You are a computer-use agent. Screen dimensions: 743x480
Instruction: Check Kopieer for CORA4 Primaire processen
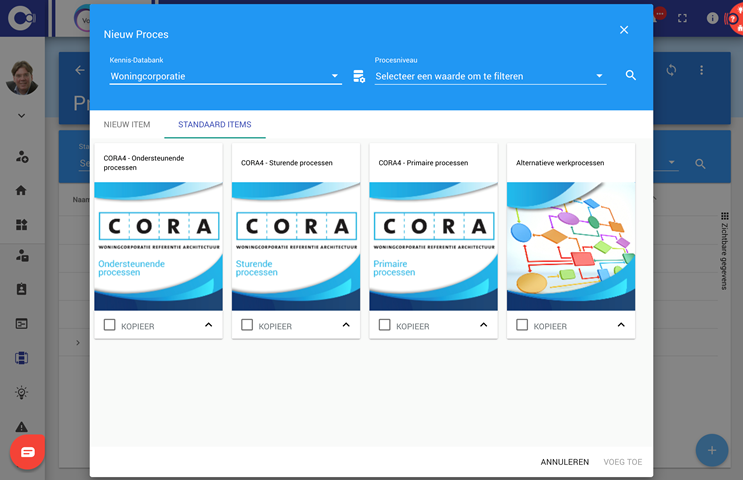point(384,325)
